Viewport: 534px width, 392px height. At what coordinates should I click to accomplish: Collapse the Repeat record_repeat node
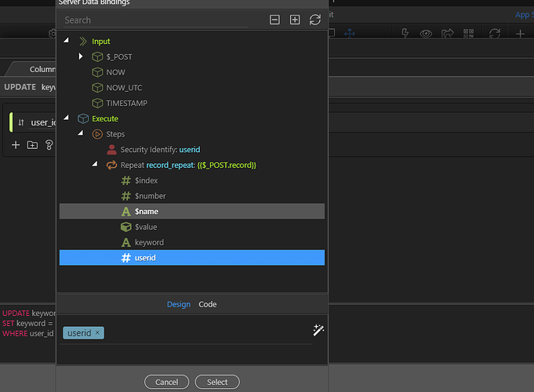click(96, 165)
